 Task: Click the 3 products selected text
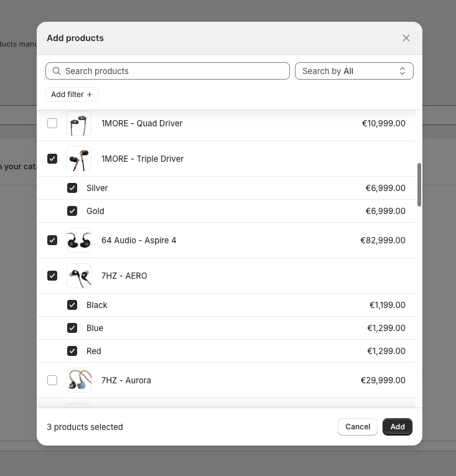pos(85,427)
